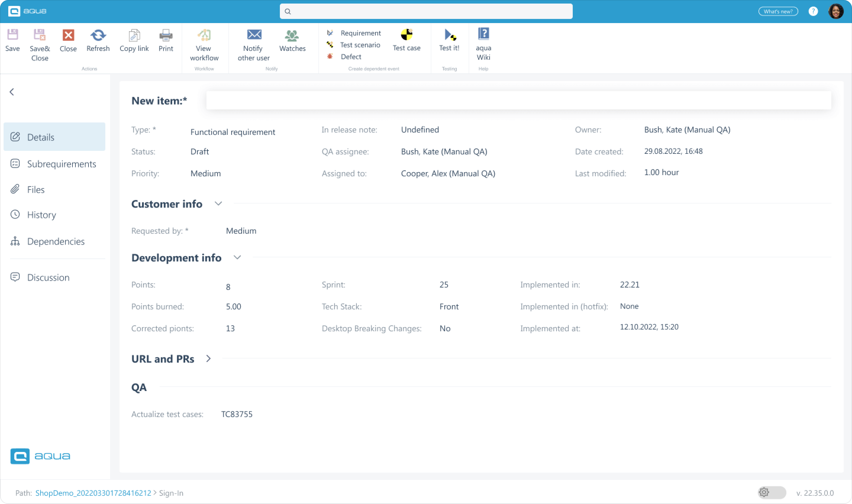Click the What's new? button
852x504 pixels.
coord(778,11)
